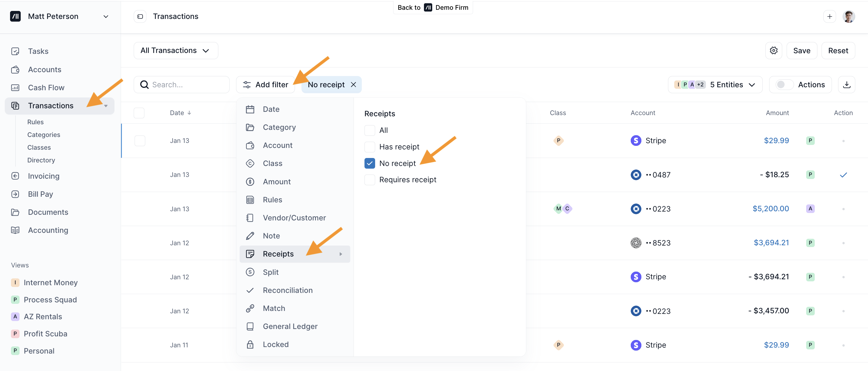Expand the 5 Entities dropdown

click(x=715, y=85)
